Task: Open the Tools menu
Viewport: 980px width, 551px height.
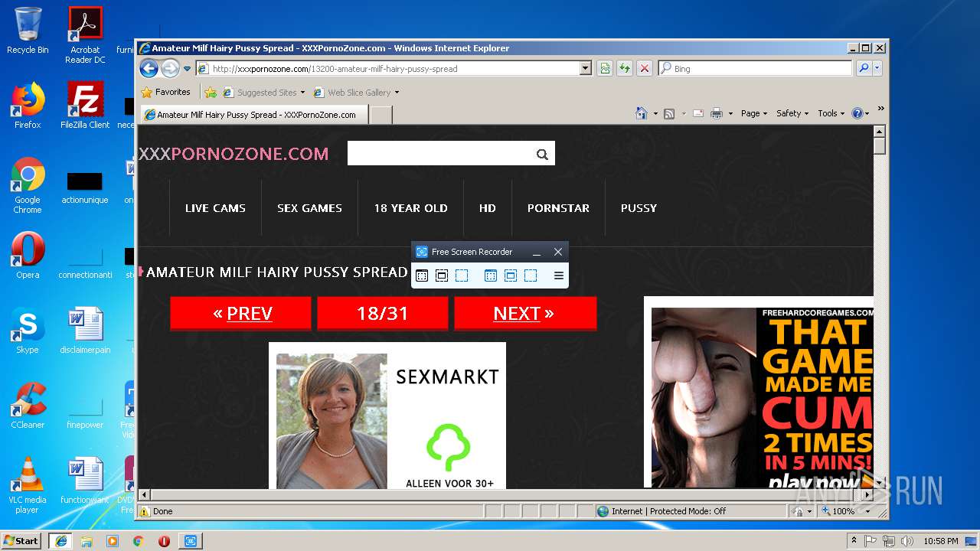Action: pyautogui.click(x=831, y=113)
